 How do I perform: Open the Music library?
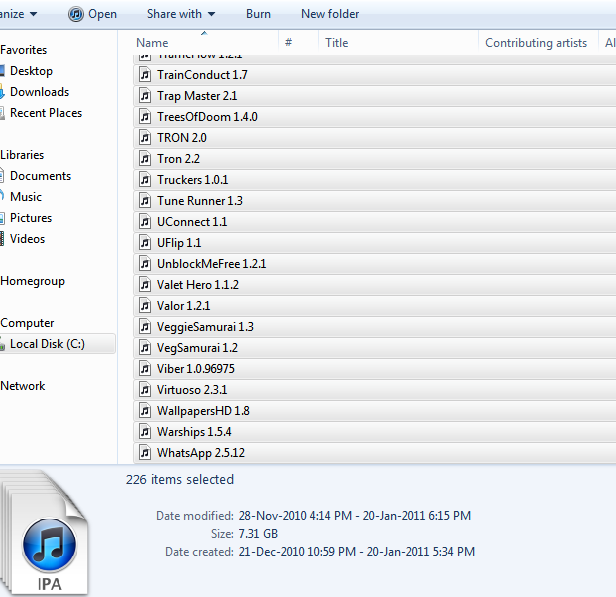coord(26,197)
